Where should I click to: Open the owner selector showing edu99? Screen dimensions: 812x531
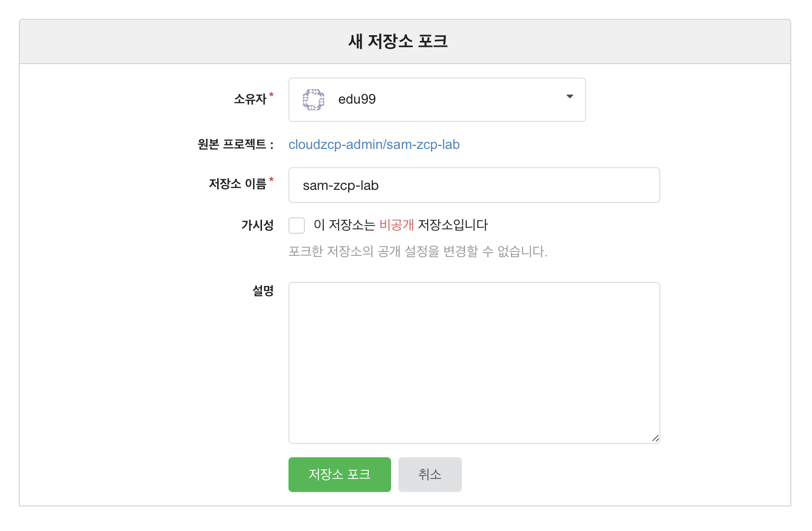pyautogui.click(x=436, y=100)
